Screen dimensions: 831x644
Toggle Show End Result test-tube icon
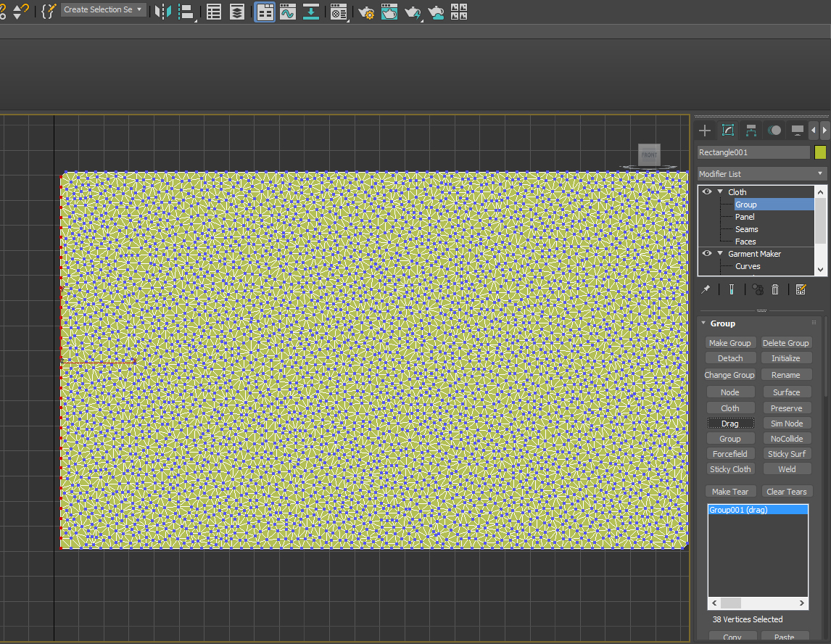pos(732,289)
